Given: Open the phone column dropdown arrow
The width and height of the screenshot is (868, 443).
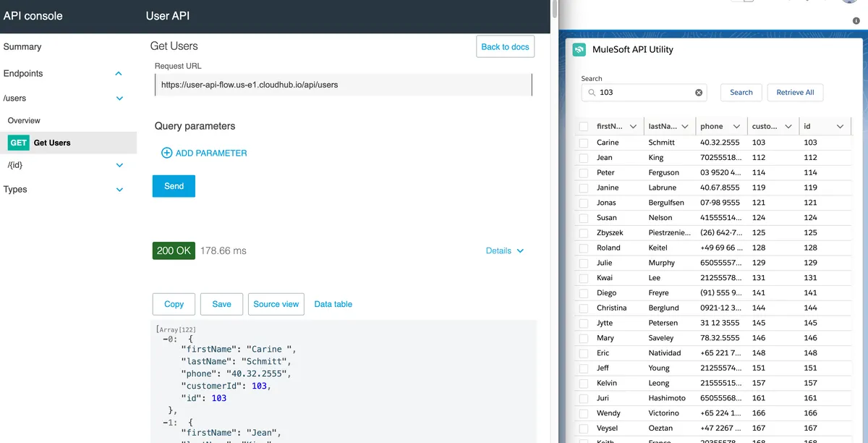Looking at the screenshot, I should click(x=737, y=126).
